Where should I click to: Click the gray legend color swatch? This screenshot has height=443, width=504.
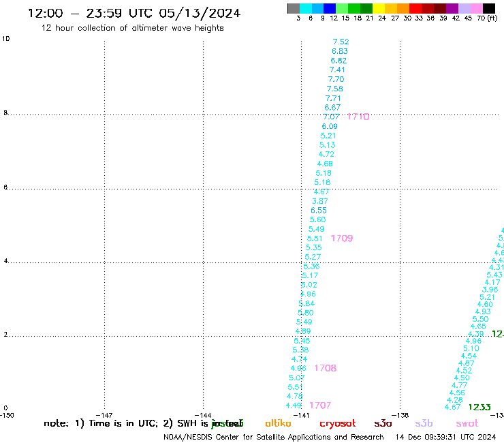pos(294,8)
